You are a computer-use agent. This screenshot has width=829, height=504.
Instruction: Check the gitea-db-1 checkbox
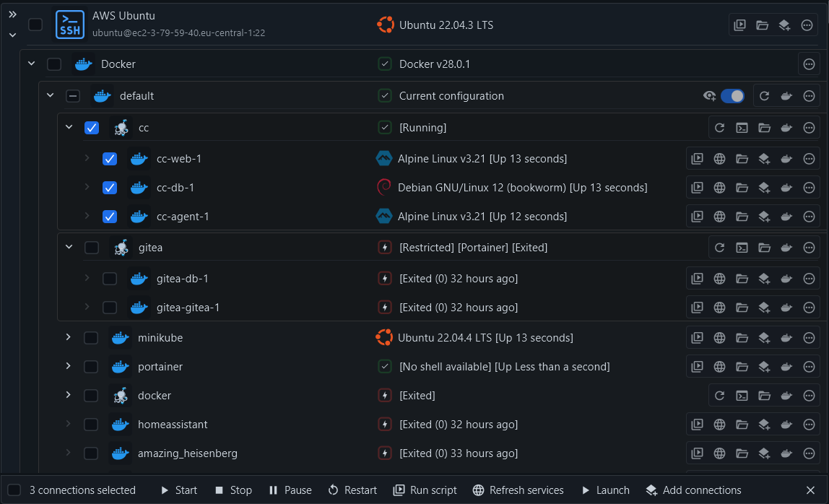(110, 279)
